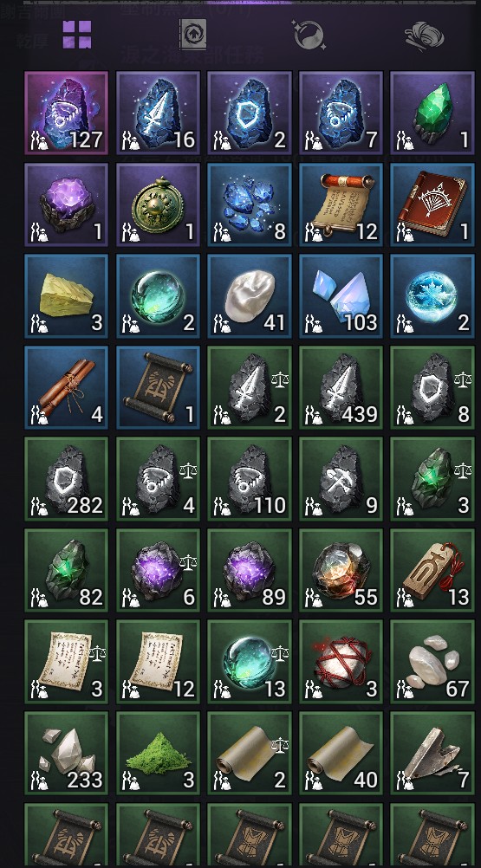Screen dimensions: 481x868
Task: Select the yellow cheese wedge item
Action: coord(67,296)
